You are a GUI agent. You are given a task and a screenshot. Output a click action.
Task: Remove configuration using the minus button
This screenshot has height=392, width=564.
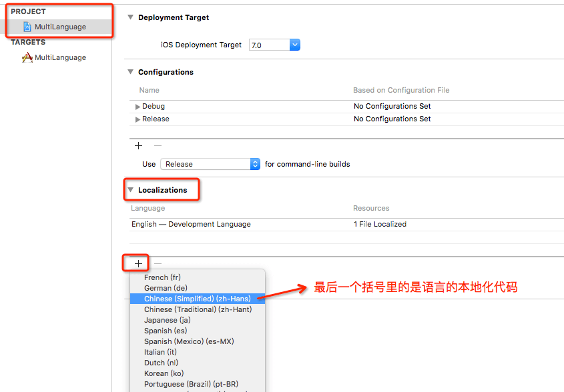[x=158, y=145]
